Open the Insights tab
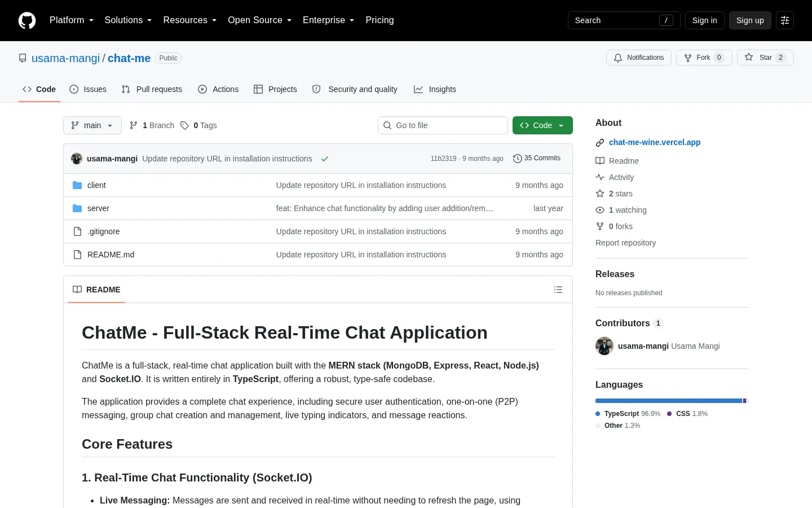 coord(435,89)
